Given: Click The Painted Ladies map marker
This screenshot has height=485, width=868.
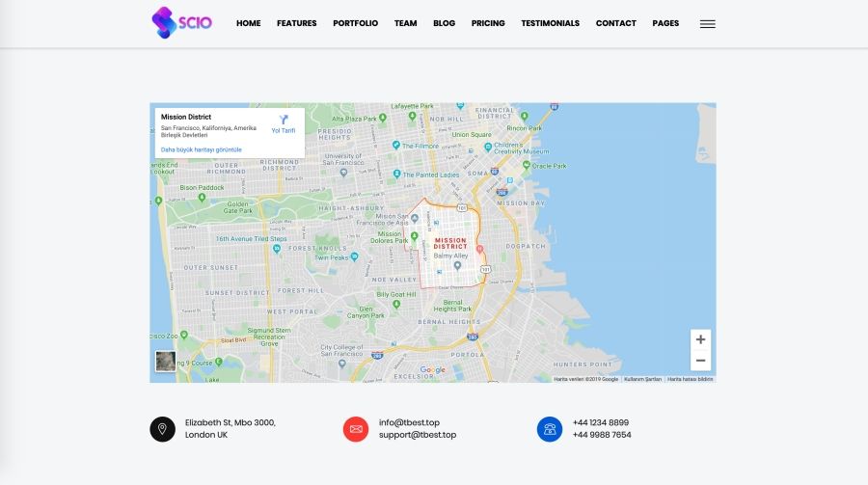Looking at the screenshot, I should coord(396,174).
